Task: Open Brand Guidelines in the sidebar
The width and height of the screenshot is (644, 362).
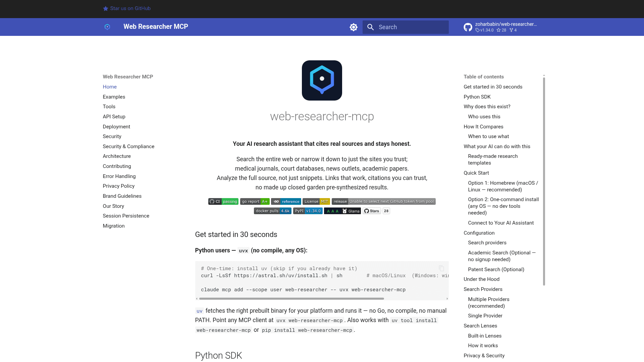Action: tap(122, 196)
